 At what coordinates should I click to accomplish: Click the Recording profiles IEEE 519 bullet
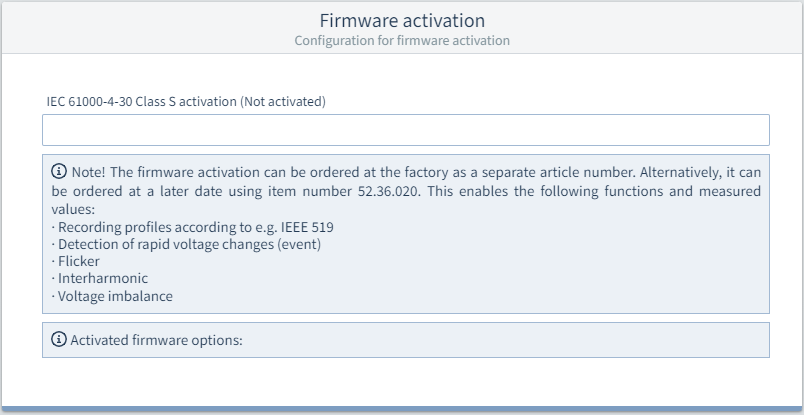(193, 227)
